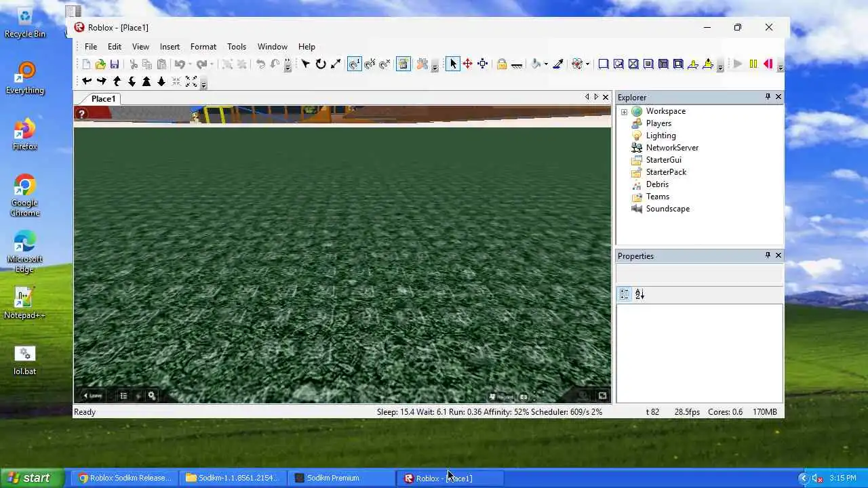The width and height of the screenshot is (868, 488).
Task: Click the Cut scissors icon
Action: (x=134, y=64)
